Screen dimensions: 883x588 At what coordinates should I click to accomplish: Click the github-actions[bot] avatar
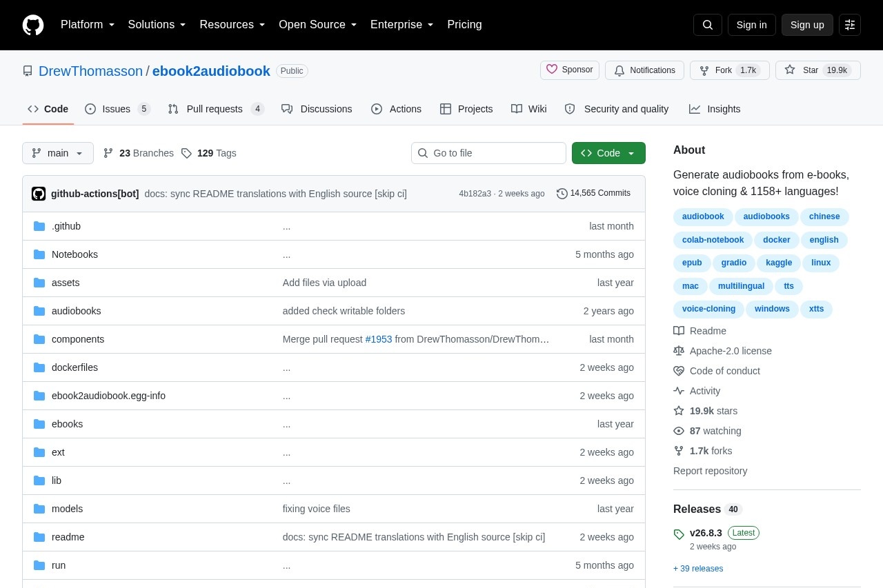(39, 194)
